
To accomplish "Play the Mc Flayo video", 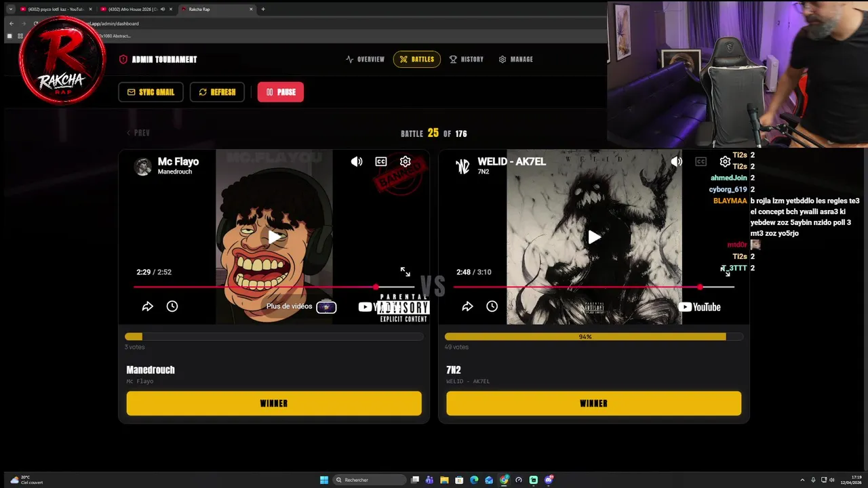I will pyautogui.click(x=274, y=237).
